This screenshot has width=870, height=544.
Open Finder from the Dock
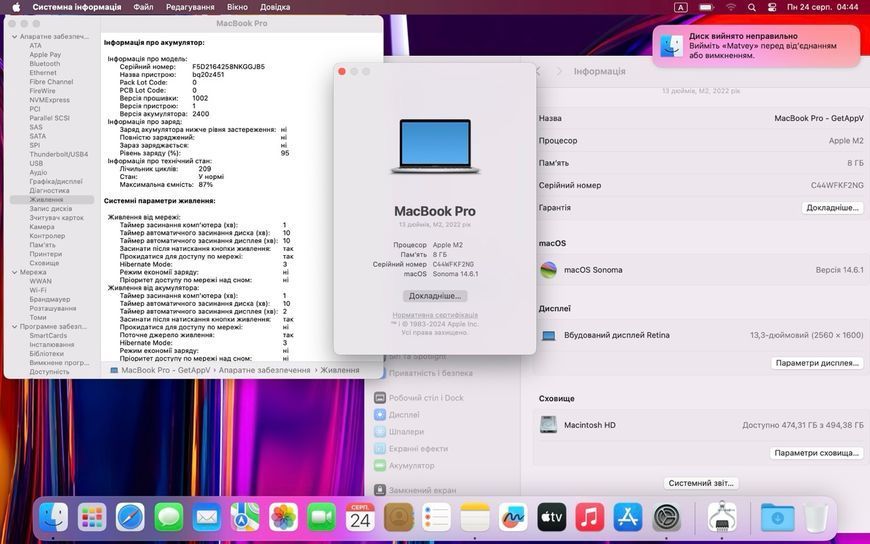[x=54, y=517]
